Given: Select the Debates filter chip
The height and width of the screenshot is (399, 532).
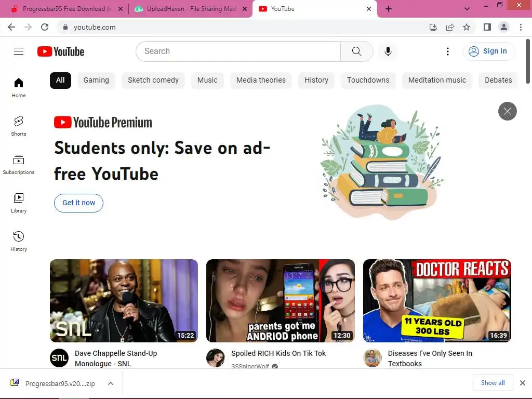Looking at the screenshot, I should click(498, 81).
